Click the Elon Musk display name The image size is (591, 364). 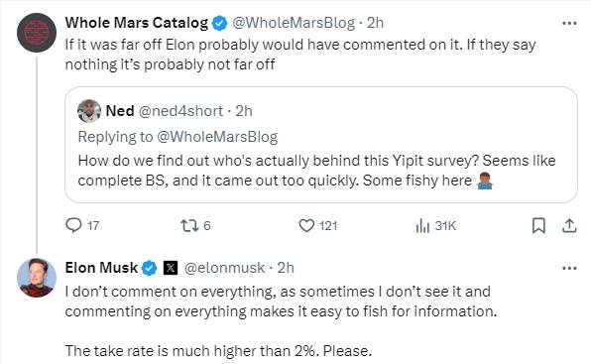[x=101, y=268]
